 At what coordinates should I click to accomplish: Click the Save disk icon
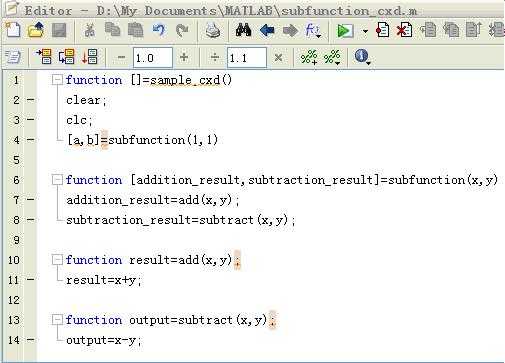coord(59,30)
